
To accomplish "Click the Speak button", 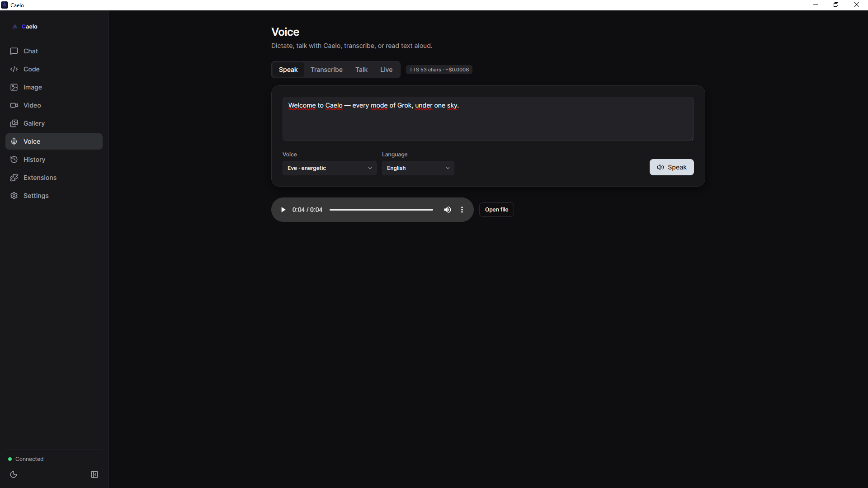I will tap(671, 167).
